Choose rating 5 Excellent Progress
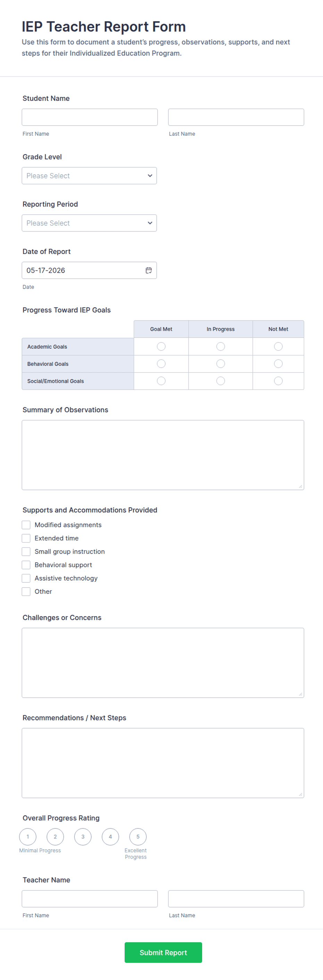The image size is (323, 980). click(138, 837)
